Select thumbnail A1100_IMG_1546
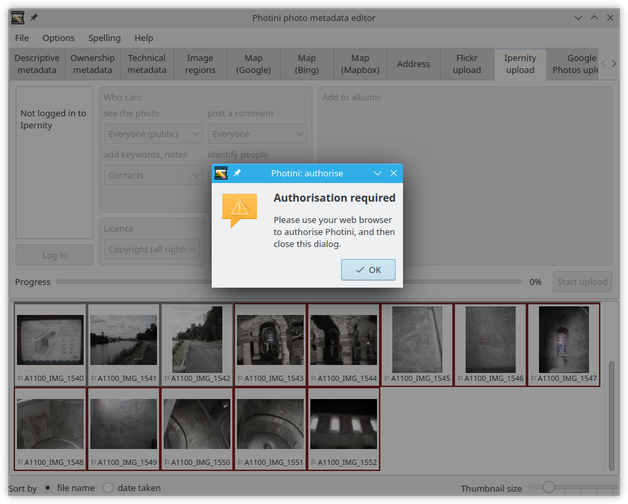The image size is (628, 504). 490,345
